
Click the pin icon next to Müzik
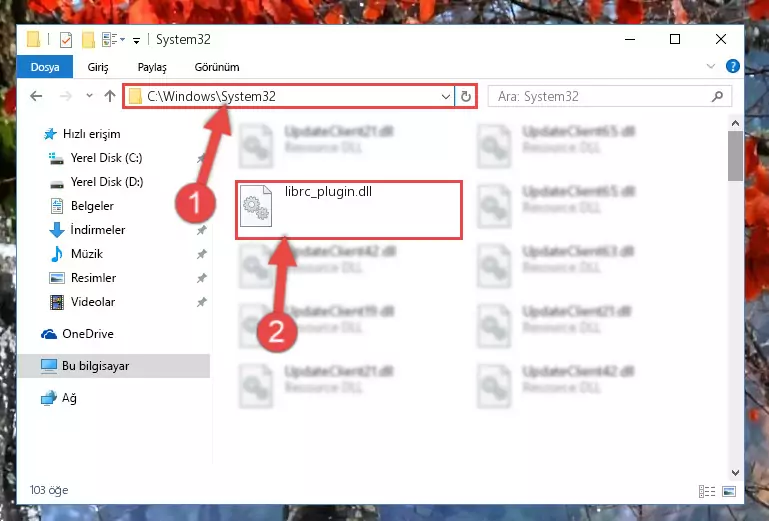(201, 254)
